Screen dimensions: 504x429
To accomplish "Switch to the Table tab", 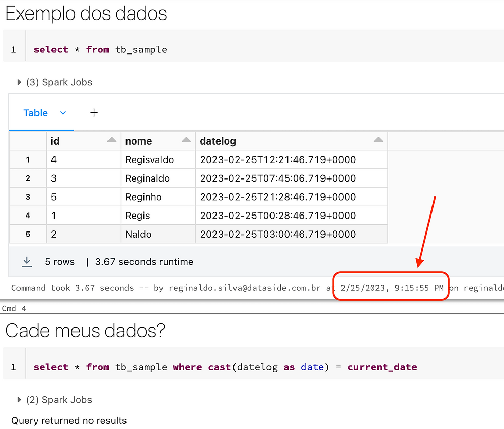I will [35, 113].
